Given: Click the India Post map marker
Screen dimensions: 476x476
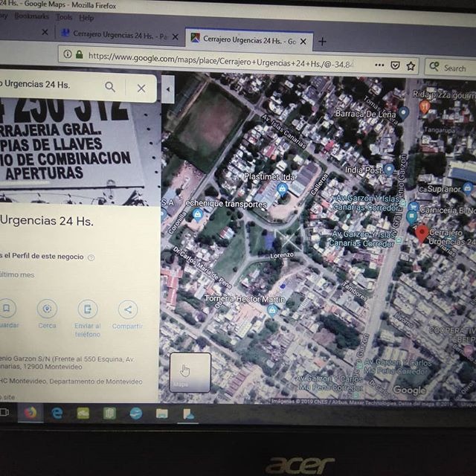Looking at the screenshot, I should coord(388,170).
